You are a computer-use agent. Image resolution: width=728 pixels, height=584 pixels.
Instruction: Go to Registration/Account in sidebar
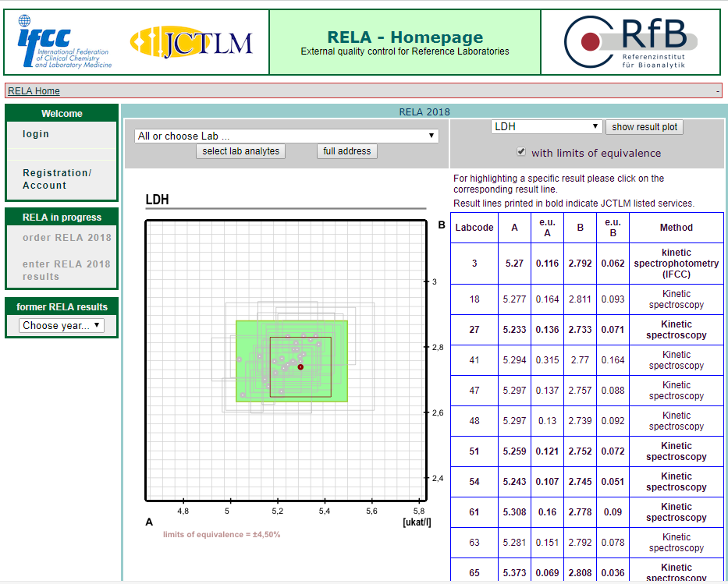point(57,179)
